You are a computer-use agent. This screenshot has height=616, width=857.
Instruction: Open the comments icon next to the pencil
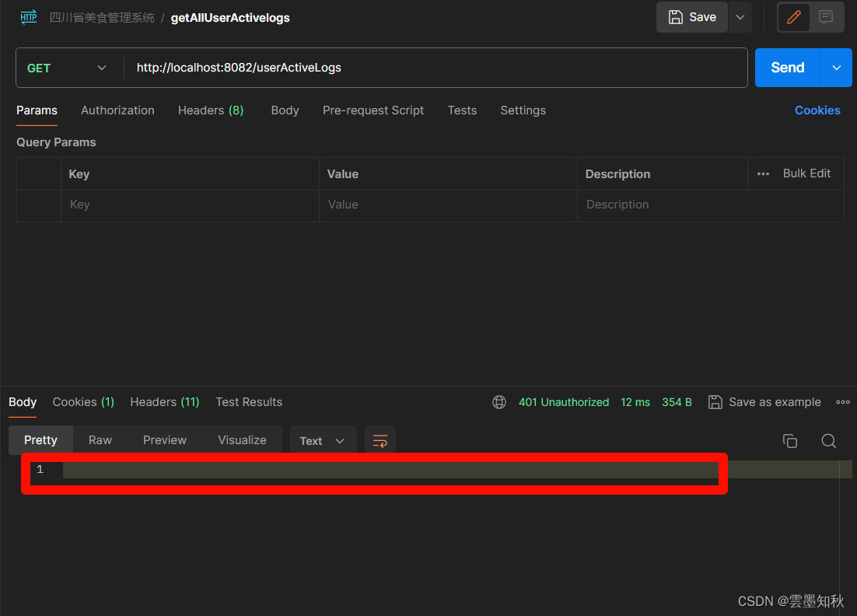coord(827,17)
